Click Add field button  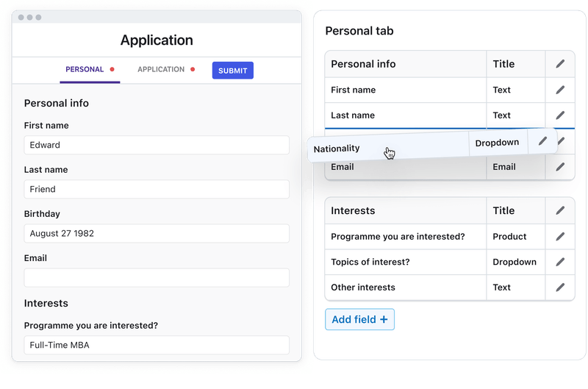(x=359, y=320)
